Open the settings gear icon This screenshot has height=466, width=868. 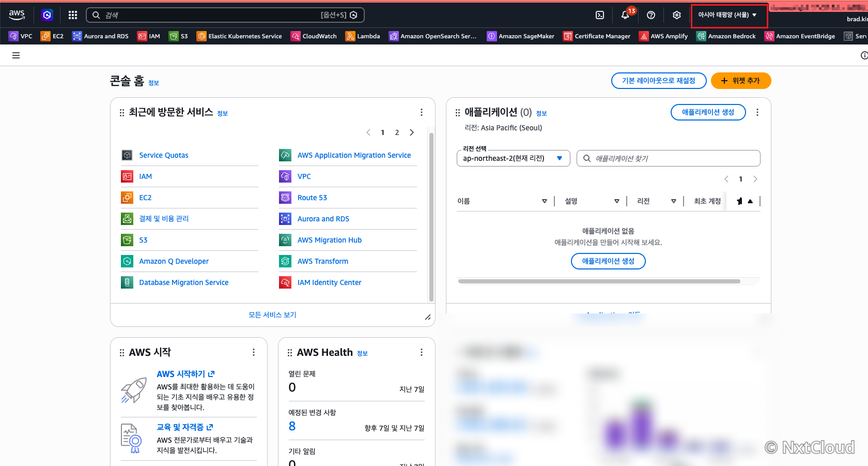[x=677, y=15]
